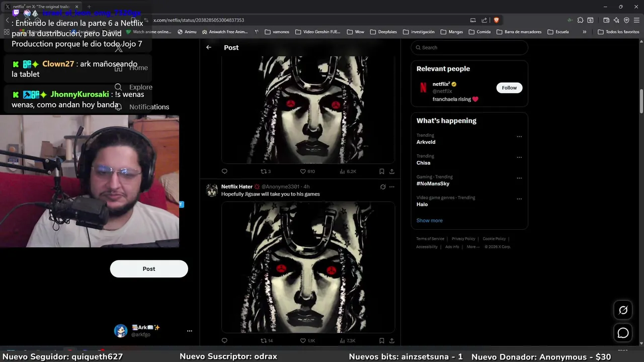Click the Post compose button

click(149, 268)
